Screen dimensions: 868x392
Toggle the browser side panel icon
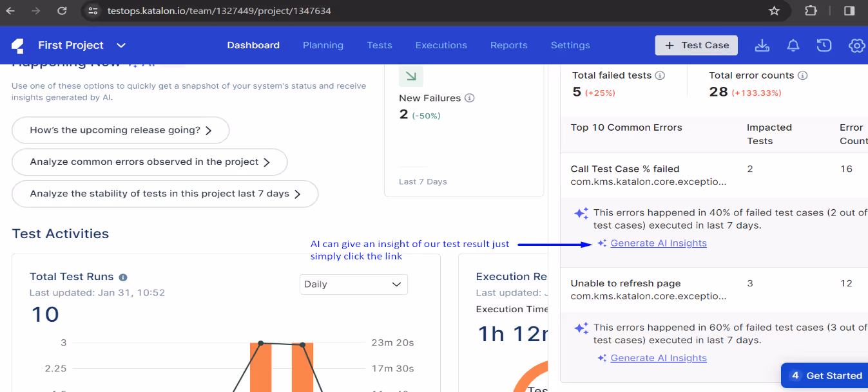(x=849, y=11)
